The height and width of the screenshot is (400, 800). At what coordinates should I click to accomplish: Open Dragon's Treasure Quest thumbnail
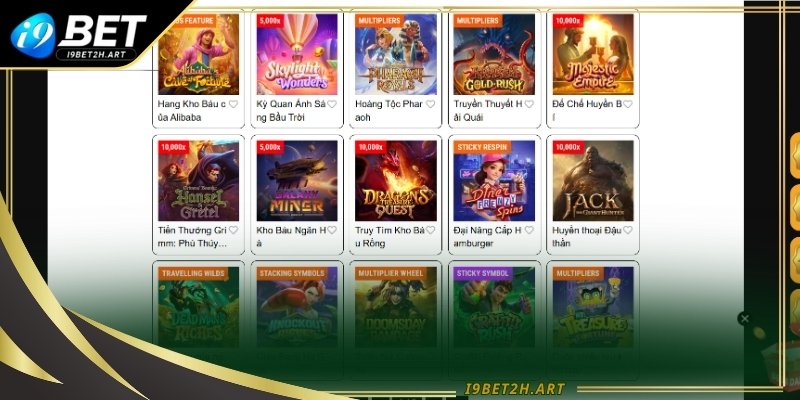[x=396, y=181]
